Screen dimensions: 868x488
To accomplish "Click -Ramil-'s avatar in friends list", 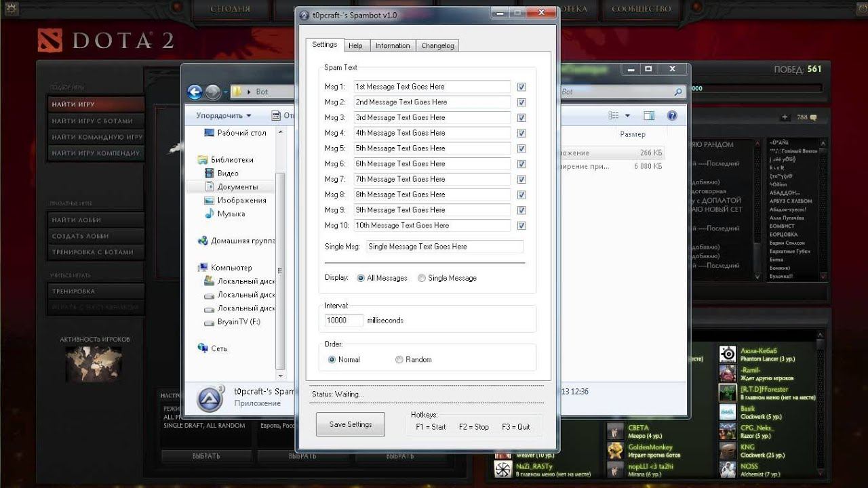I will point(728,373).
